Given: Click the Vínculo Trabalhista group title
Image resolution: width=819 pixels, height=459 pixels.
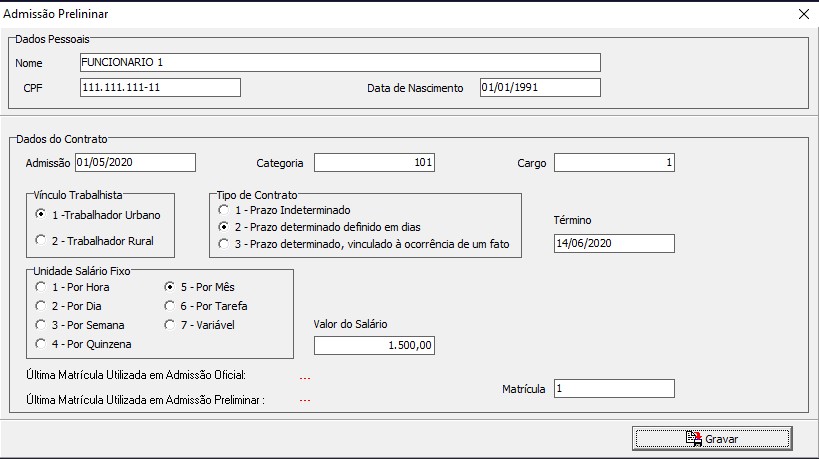Looking at the screenshot, I should 78,195.
